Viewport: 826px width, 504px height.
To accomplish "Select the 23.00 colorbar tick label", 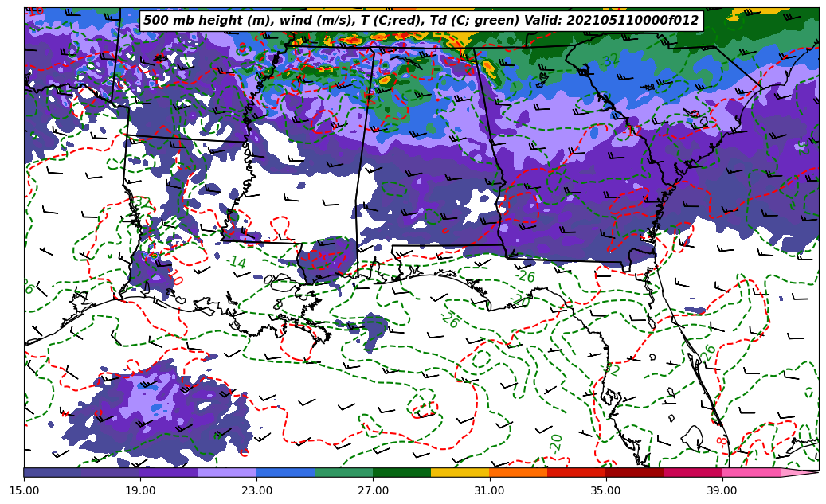I will click(x=256, y=490).
